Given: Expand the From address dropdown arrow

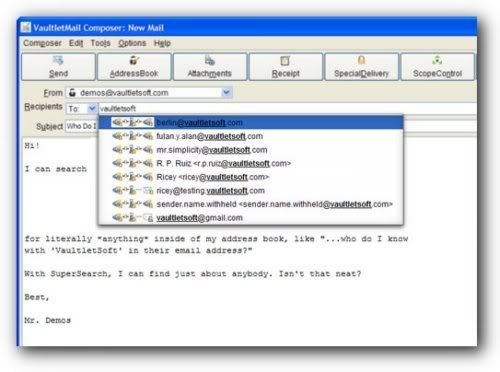Looking at the screenshot, I should (226, 92).
